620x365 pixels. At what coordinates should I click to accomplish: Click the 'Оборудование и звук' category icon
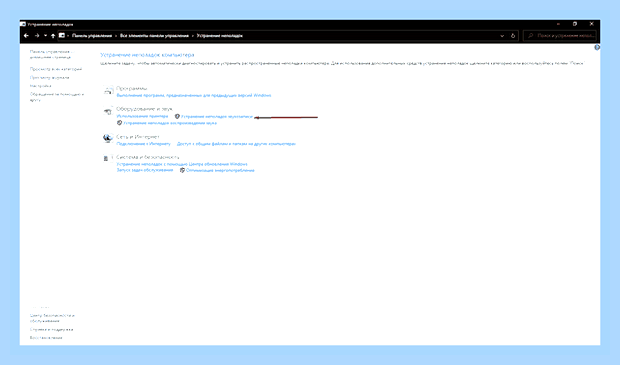(108, 111)
